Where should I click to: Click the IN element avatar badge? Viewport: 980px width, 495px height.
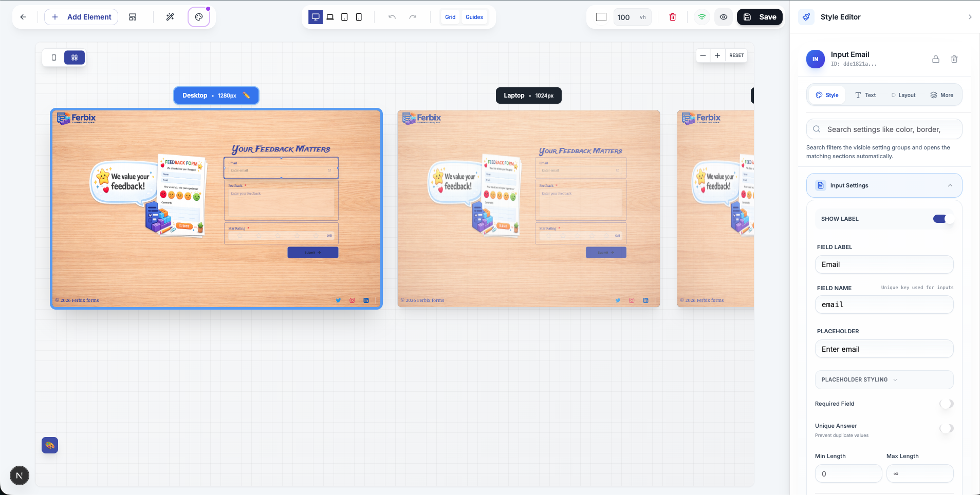point(816,59)
